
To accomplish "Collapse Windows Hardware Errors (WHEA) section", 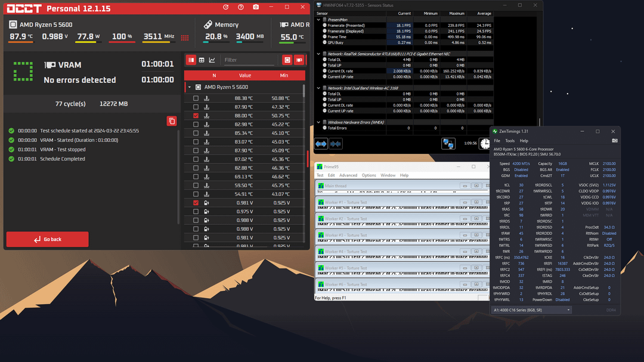I will point(318,122).
